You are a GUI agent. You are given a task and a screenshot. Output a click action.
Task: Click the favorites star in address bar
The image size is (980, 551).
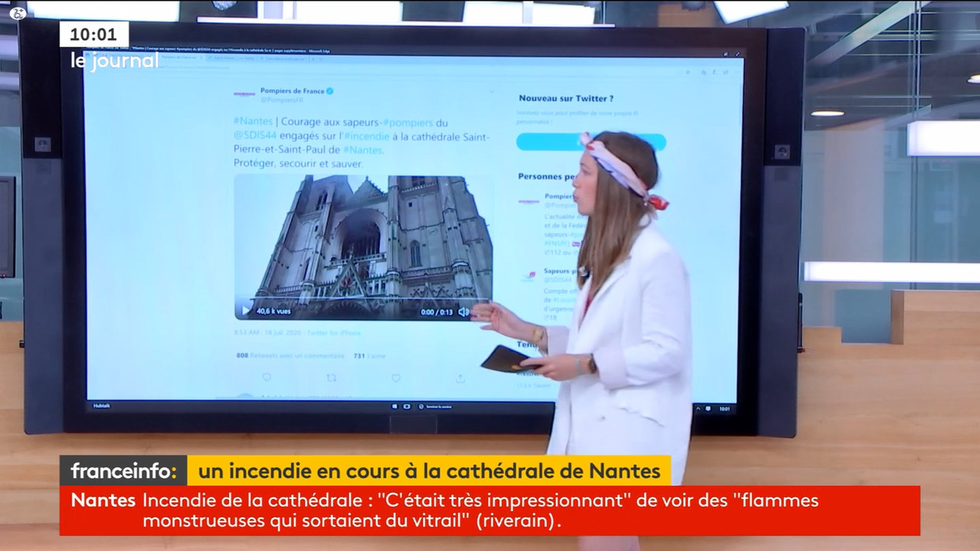[687, 72]
